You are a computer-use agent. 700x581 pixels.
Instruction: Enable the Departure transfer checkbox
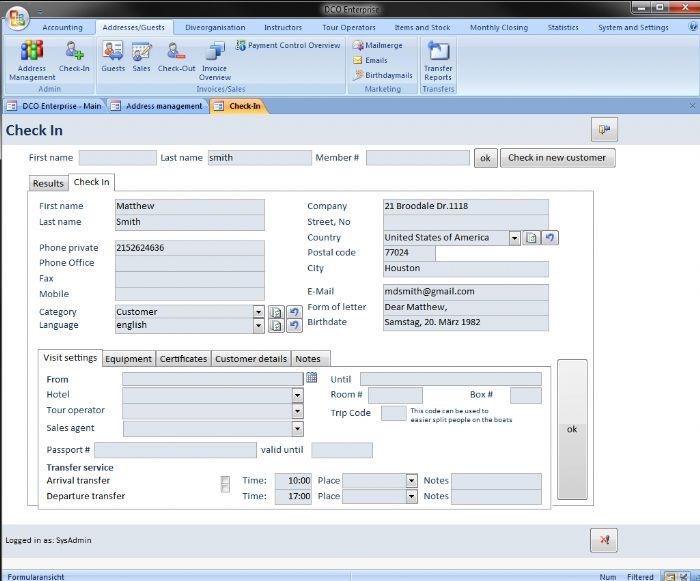[x=225, y=490]
